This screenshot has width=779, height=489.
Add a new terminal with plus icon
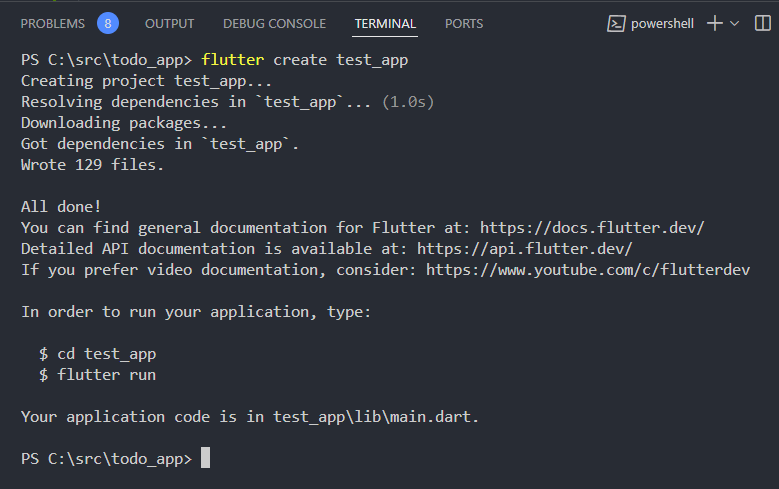click(x=714, y=23)
